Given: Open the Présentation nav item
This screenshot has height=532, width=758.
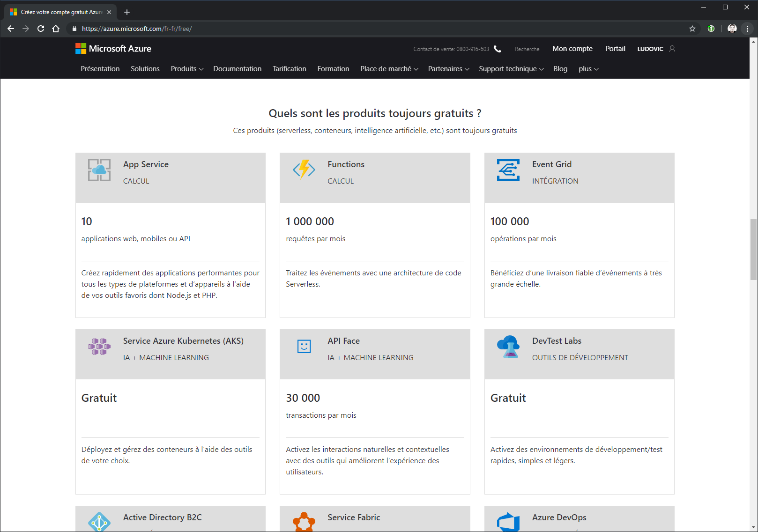Looking at the screenshot, I should point(100,69).
